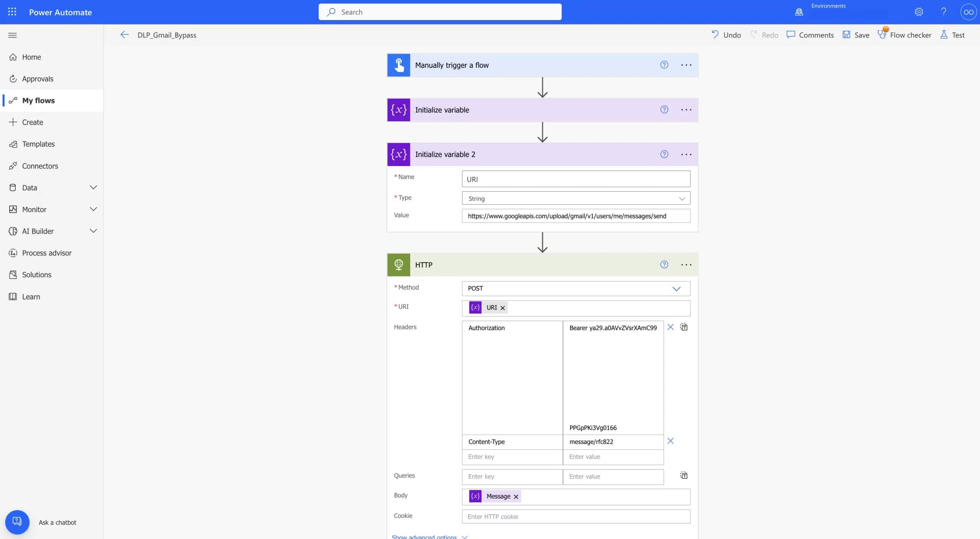Expand the AI Builder menu
980x539 pixels.
(93, 231)
